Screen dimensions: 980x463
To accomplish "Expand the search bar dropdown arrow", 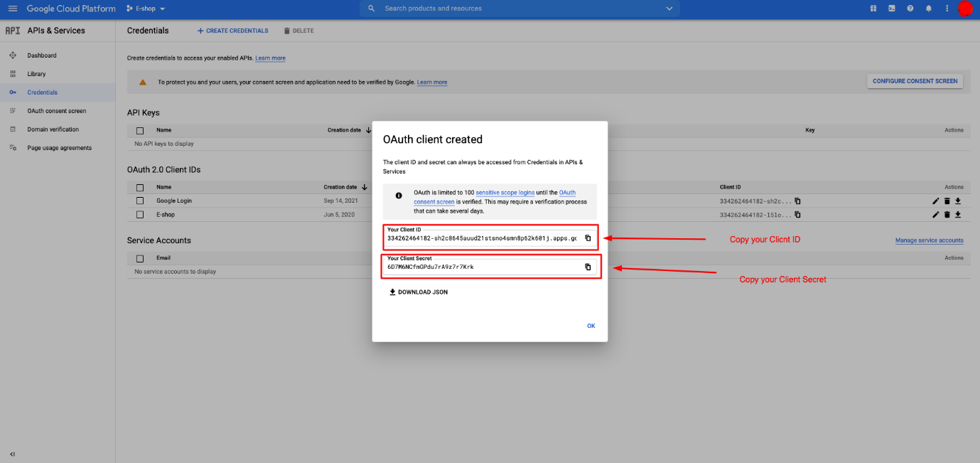I will click(669, 9).
